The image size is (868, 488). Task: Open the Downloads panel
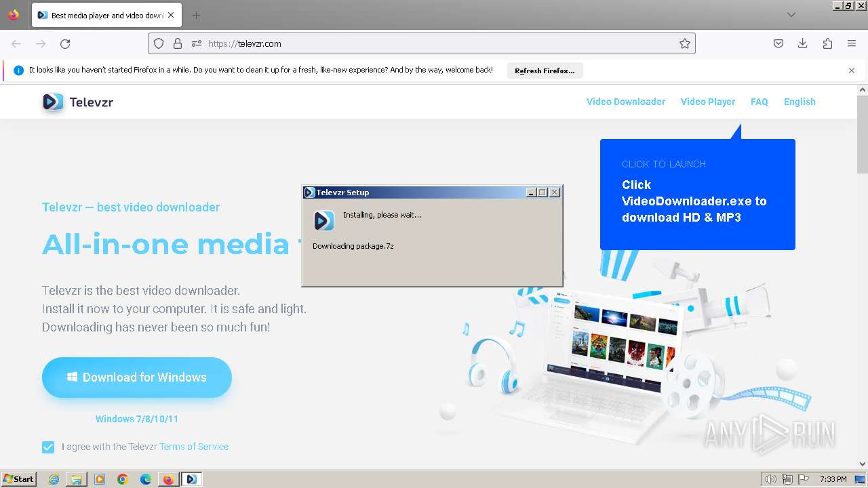(803, 43)
